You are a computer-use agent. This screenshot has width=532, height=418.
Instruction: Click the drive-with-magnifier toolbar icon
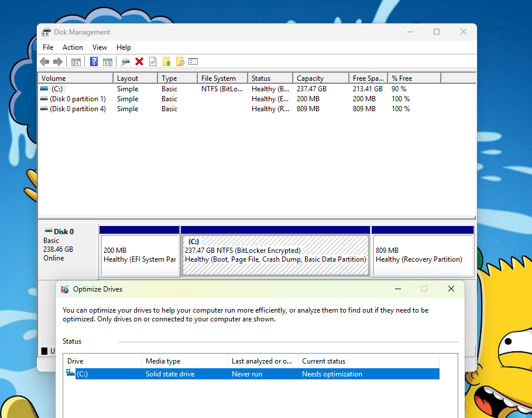pos(125,61)
